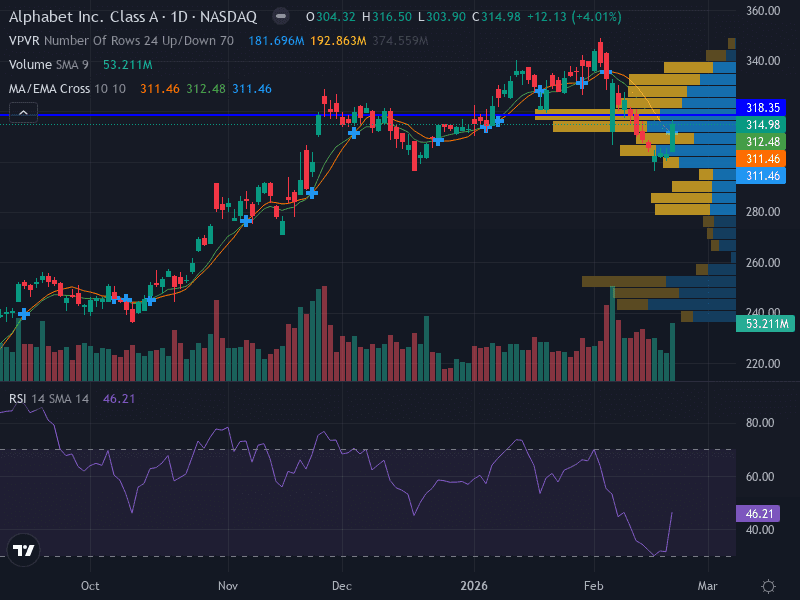Click the purple 46.21 RSI axis label
This screenshot has width=800, height=600.
click(x=758, y=513)
